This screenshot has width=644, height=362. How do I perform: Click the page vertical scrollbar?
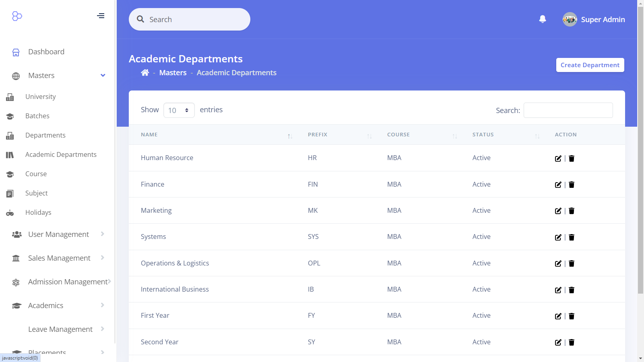pos(640,161)
